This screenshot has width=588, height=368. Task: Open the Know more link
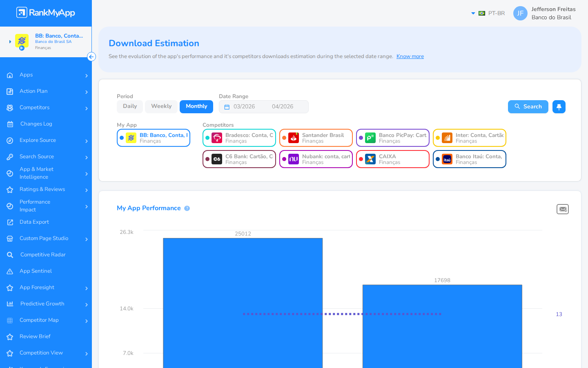coord(410,56)
